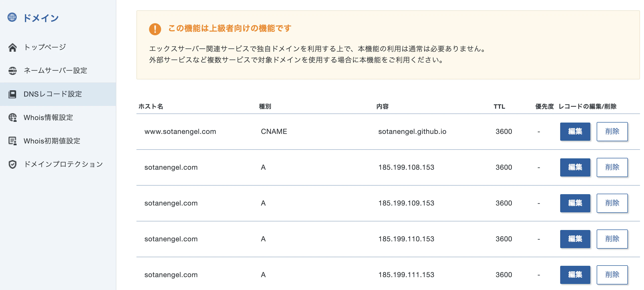
Task: Click the Whois初期値設定 list icon
Action: [12, 141]
